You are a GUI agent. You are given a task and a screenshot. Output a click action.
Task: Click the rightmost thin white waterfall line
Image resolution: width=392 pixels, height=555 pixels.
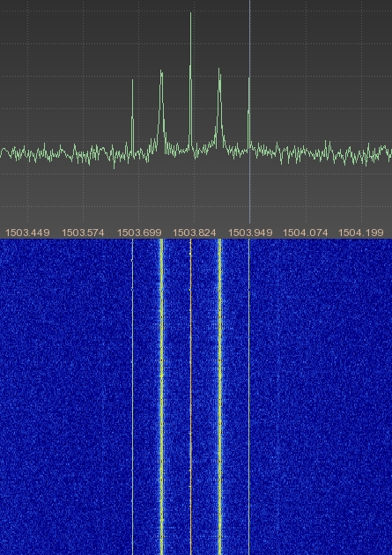click(x=249, y=396)
